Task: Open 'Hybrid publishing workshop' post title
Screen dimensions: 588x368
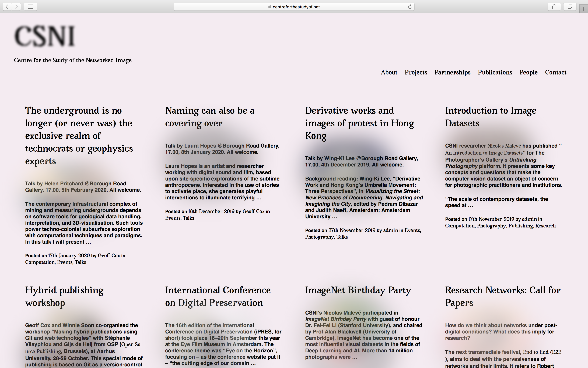Action: point(64,297)
